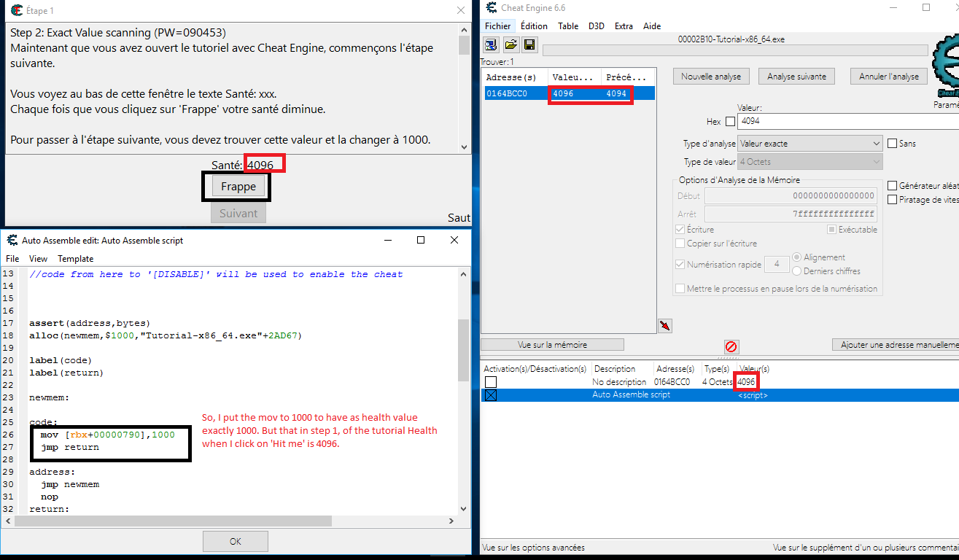Click the red arrow add-to-address-list icon
This screenshot has height=560, width=959.
(664, 326)
